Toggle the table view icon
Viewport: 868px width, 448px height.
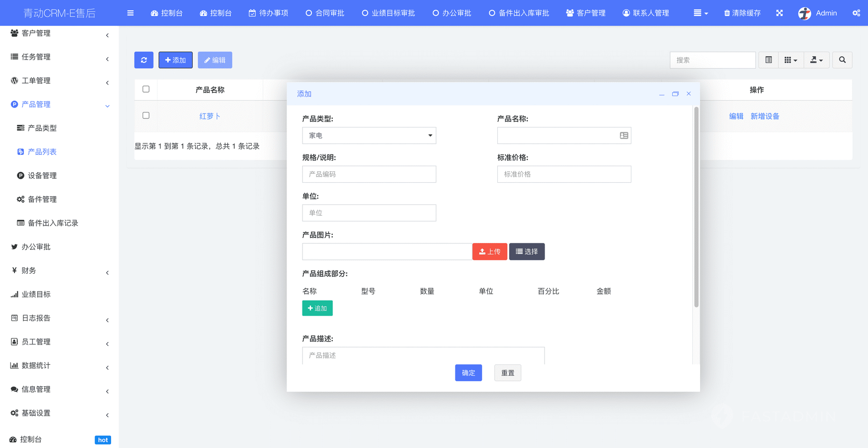click(x=768, y=60)
